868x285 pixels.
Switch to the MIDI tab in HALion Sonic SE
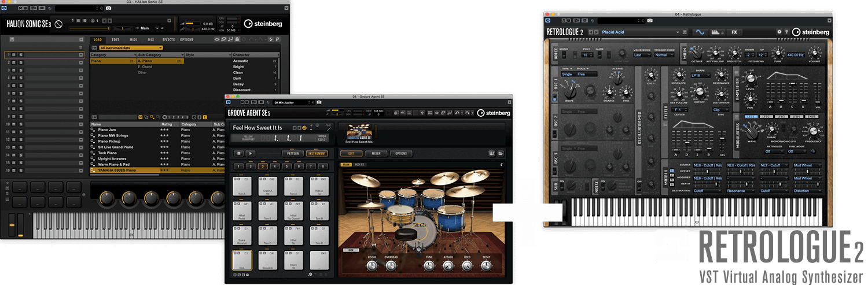[x=134, y=39]
